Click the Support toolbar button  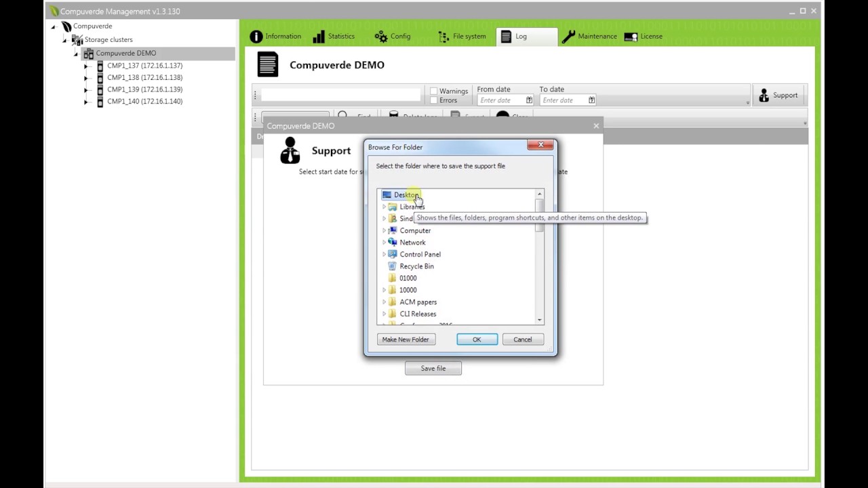click(778, 96)
